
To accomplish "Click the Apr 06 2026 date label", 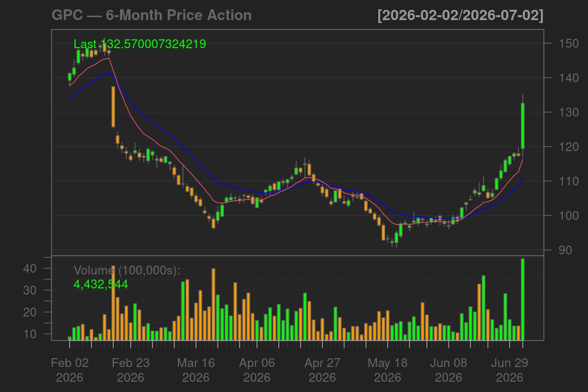I will click(x=257, y=370).
